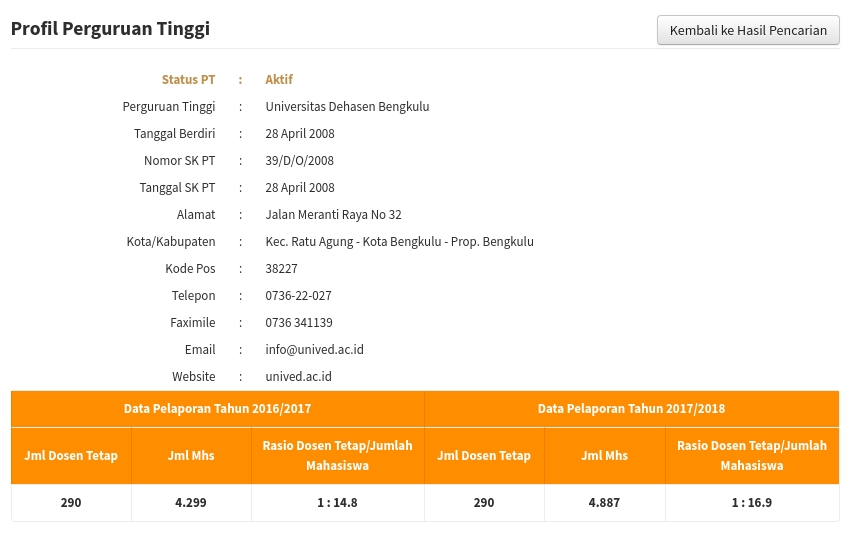Viewport: 853px width, 537px height.
Task: Click the Kode Pos label
Action: tap(190, 269)
